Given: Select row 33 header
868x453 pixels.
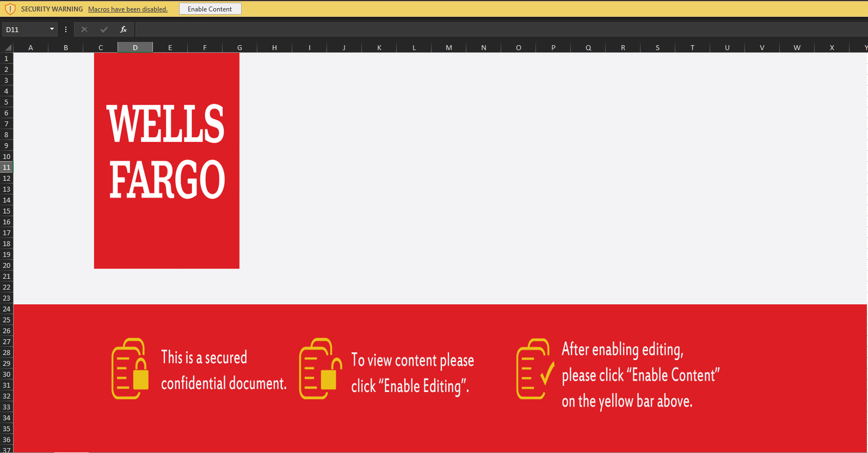Looking at the screenshot, I should coord(7,407).
